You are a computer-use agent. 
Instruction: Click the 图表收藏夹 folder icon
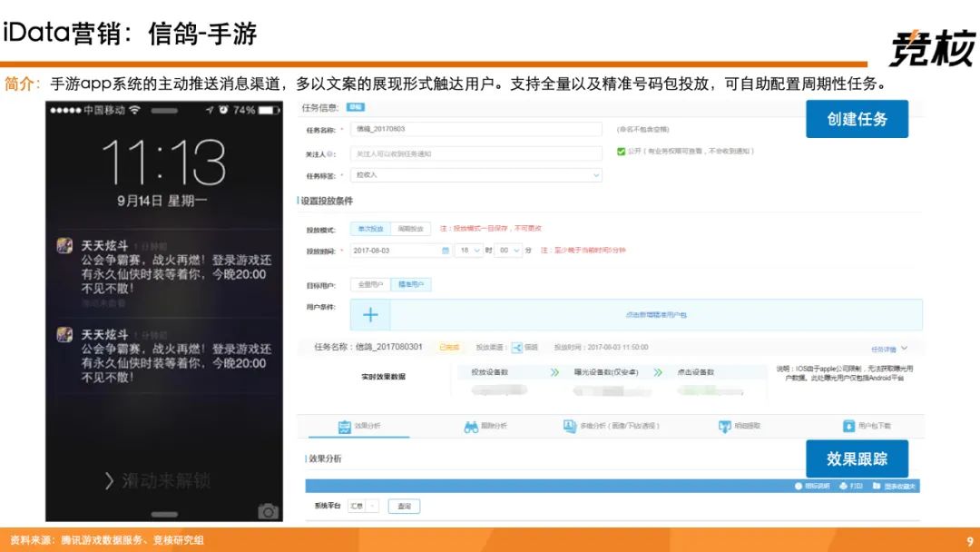877,487
